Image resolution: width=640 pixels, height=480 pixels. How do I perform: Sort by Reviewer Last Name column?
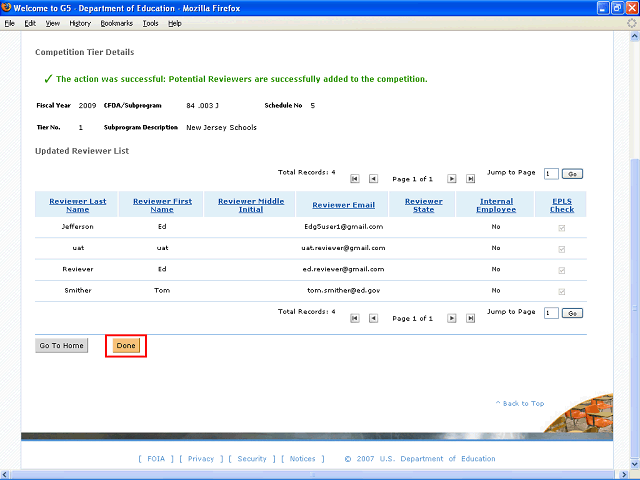[78, 205]
